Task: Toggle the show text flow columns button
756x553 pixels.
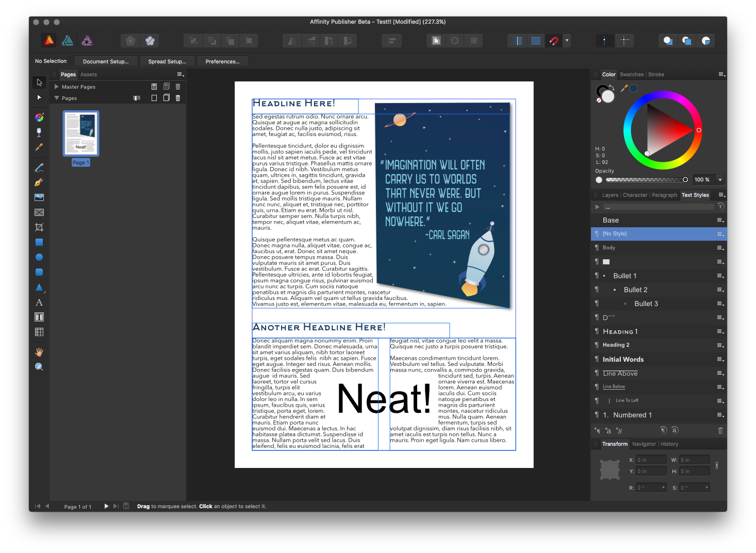Action: coord(517,41)
